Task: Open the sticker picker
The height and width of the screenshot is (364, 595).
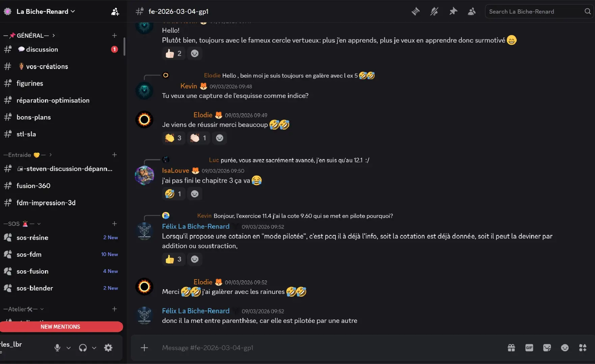Action: [x=547, y=347]
